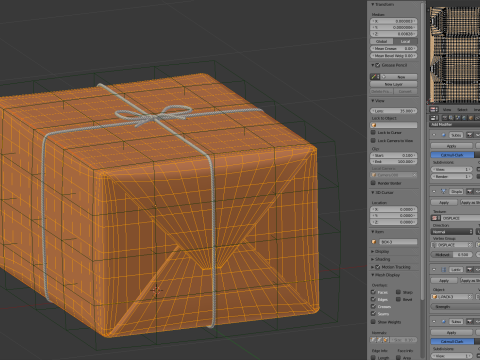Collapse the 3D Cursor panel
The height and width of the screenshot is (360, 480).
tap(373, 193)
